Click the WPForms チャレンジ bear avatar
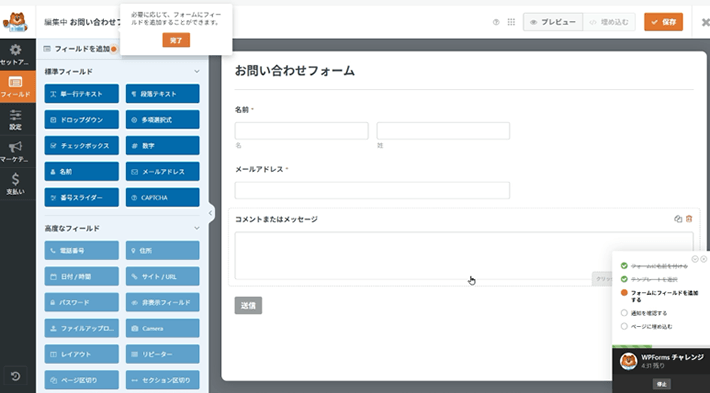710x393 pixels. 628,361
